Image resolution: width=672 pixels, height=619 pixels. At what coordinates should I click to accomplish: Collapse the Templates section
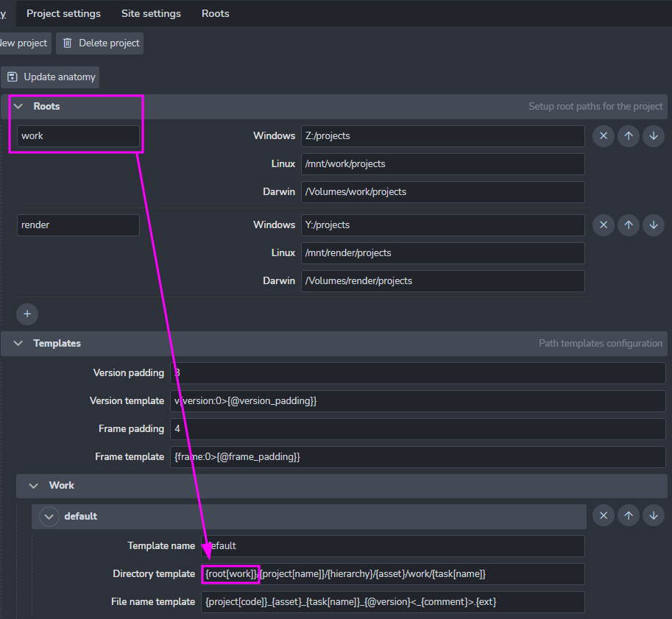(18, 344)
